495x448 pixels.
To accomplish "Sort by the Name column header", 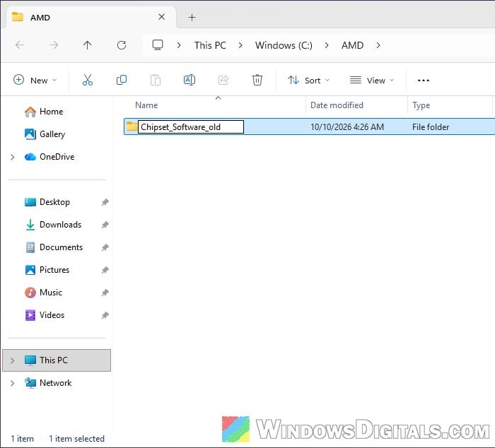I will [x=146, y=105].
